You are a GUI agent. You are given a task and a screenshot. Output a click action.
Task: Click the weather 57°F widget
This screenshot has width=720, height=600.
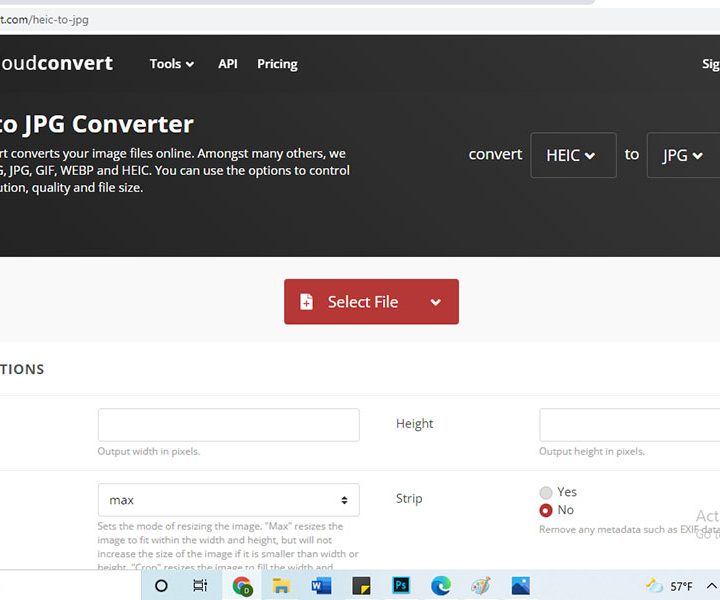click(x=669, y=586)
